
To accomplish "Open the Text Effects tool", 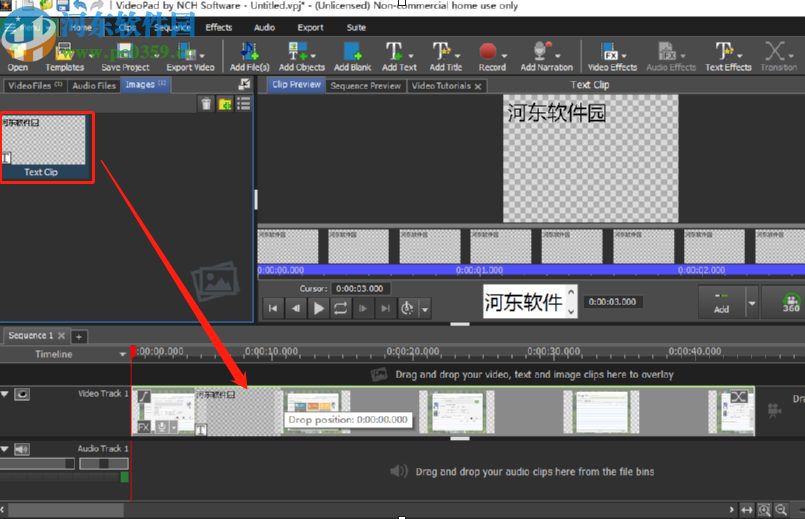I will coord(728,56).
